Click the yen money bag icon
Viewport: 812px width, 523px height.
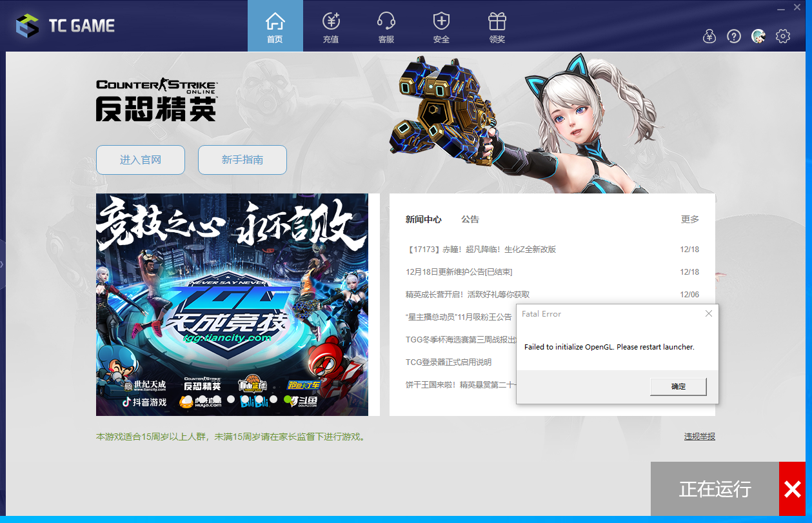pyautogui.click(x=709, y=37)
